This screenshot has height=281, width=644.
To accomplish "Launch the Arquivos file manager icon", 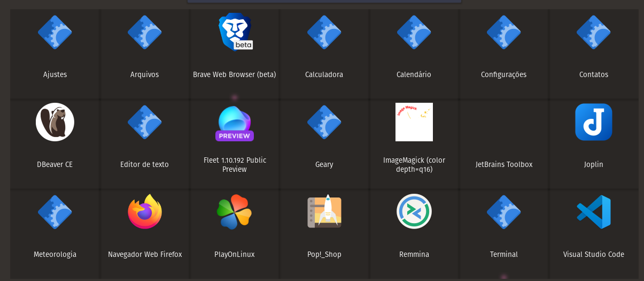I will (x=145, y=32).
